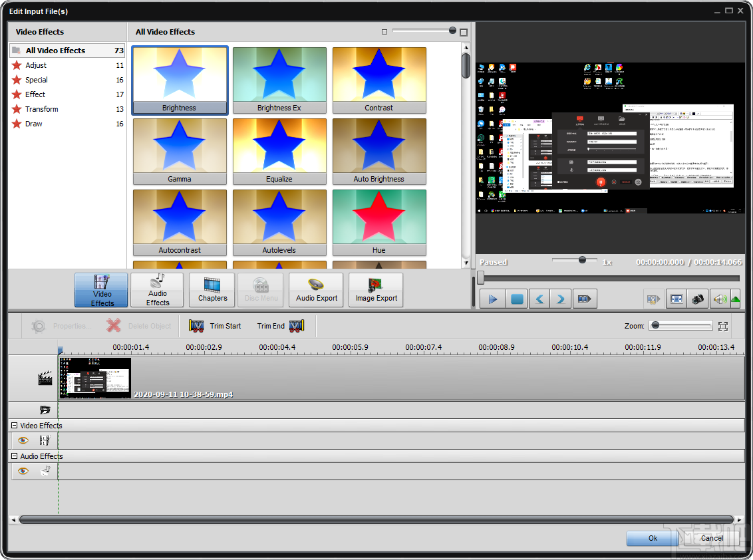Open the Image Export panel
The width and height of the screenshot is (753, 560).
[375, 290]
